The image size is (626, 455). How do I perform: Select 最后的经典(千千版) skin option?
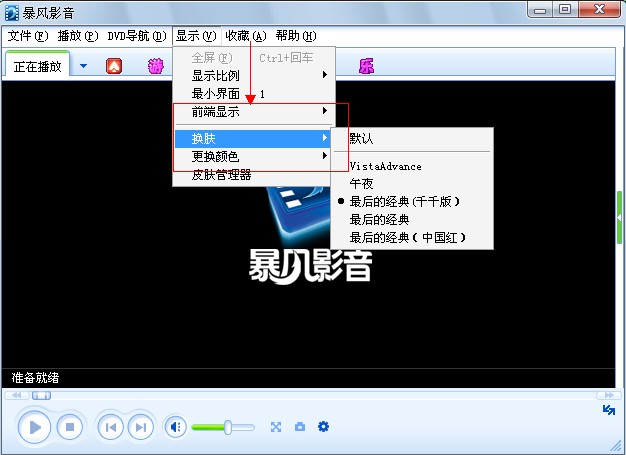click(x=412, y=202)
